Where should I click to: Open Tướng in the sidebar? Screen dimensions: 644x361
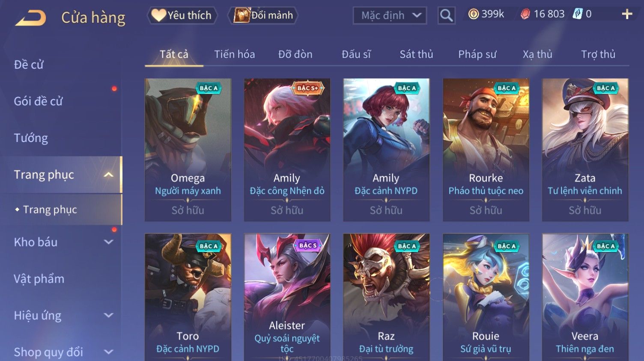coord(31,138)
